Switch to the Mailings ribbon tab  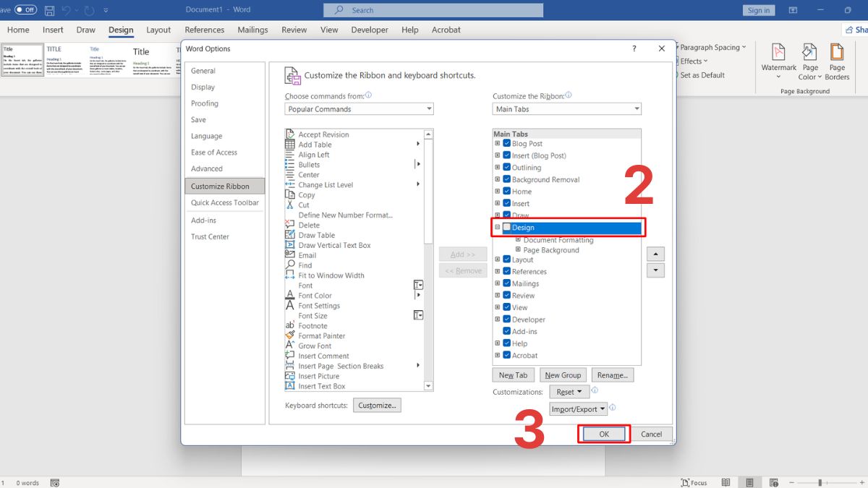[252, 30]
